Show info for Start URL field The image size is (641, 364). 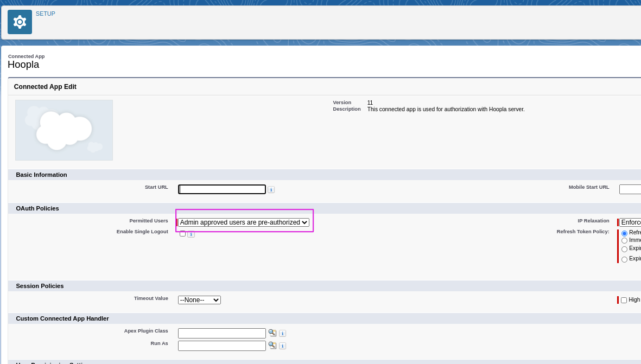click(271, 189)
